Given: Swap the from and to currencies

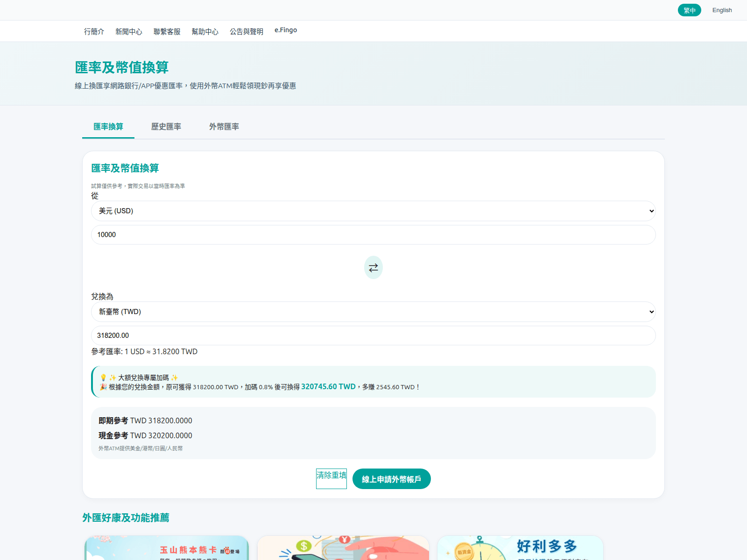Looking at the screenshot, I should coord(373,267).
